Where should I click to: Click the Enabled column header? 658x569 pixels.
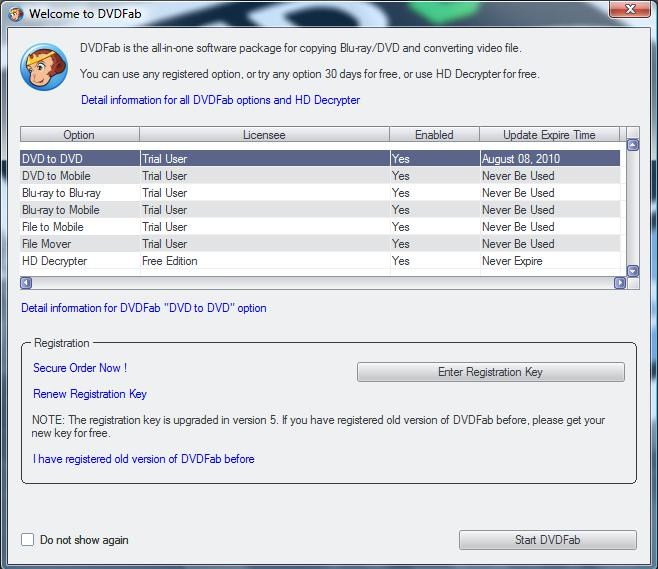(x=434, y=135)
